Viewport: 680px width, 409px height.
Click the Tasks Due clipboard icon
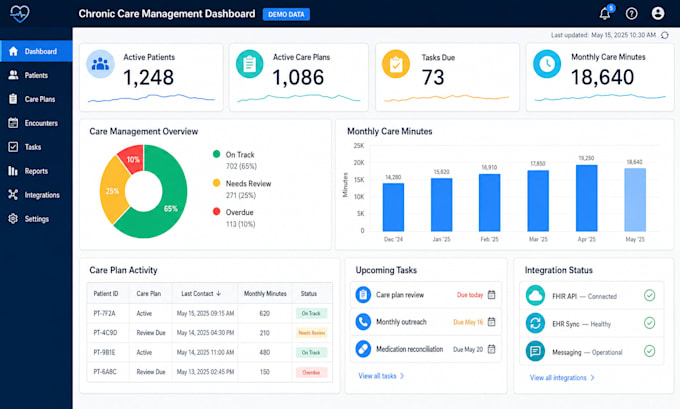point(396,64)
